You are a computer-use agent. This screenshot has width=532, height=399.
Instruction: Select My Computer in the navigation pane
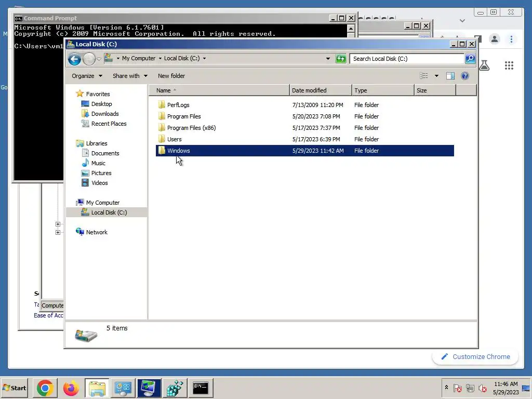click(x=102, y=203)
